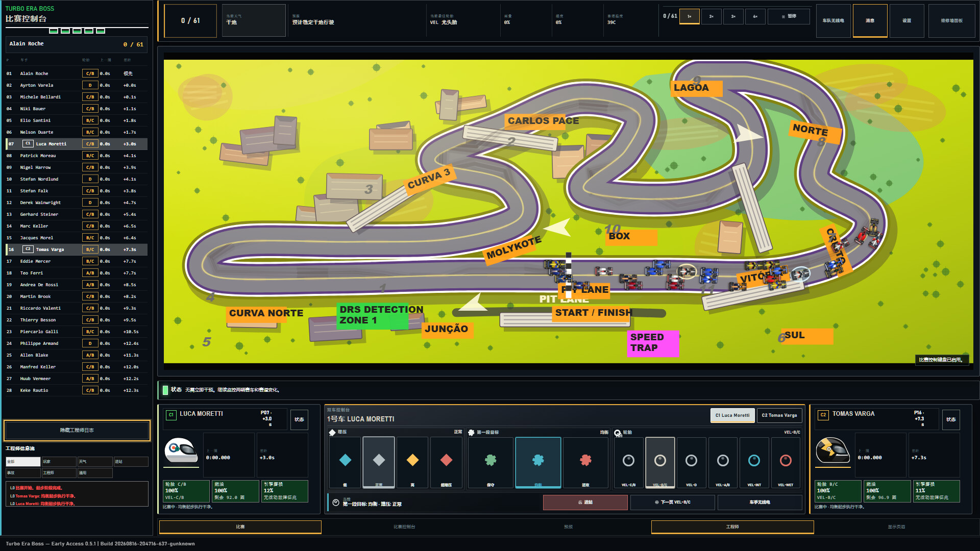Filter engineer feed by 进站 (pit)

pos(131,462)
